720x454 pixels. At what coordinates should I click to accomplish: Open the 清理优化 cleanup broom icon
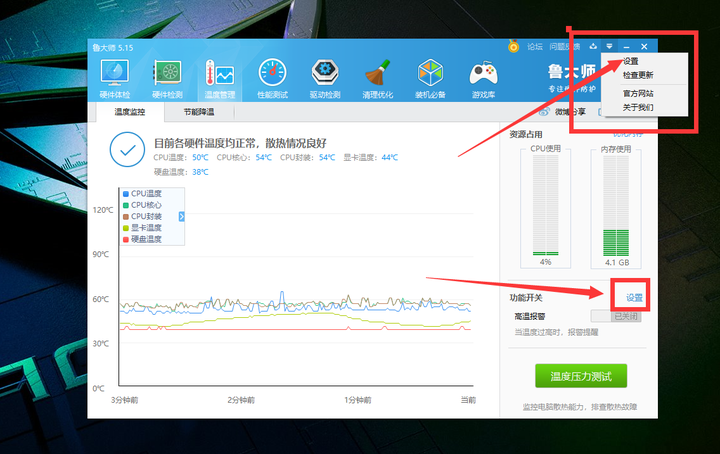click(x=377, y=79)
